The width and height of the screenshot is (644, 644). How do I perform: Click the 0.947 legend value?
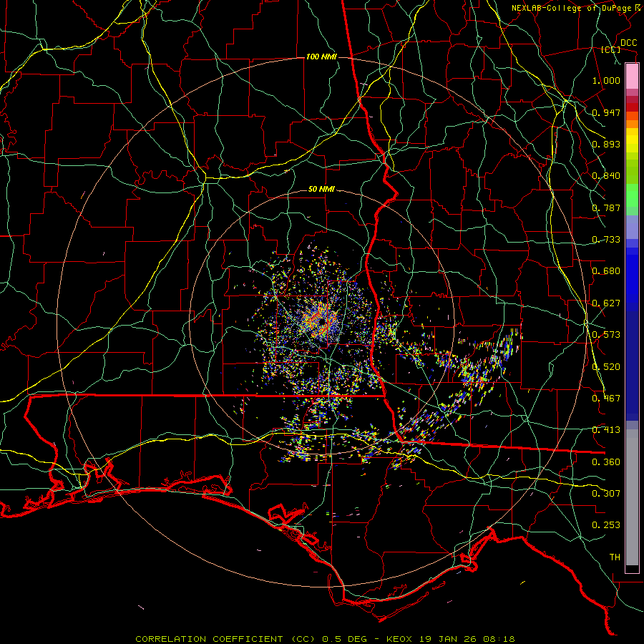[x=606, y=112]
